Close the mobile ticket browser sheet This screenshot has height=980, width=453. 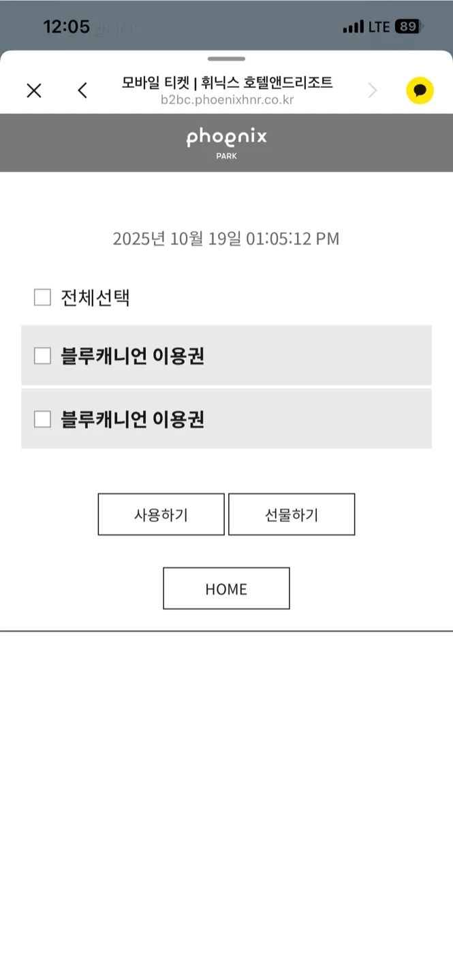pos(34,91)
